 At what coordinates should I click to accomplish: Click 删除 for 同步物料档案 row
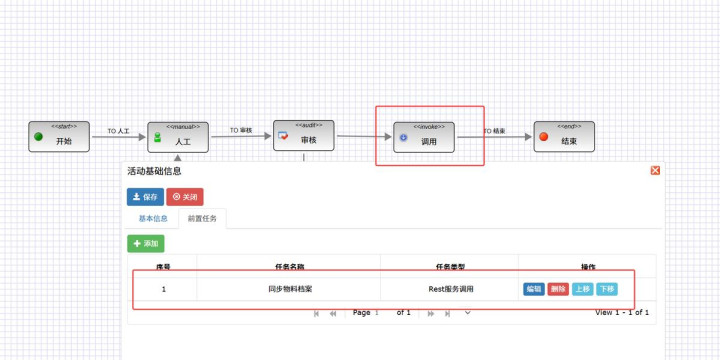(558, 289)
